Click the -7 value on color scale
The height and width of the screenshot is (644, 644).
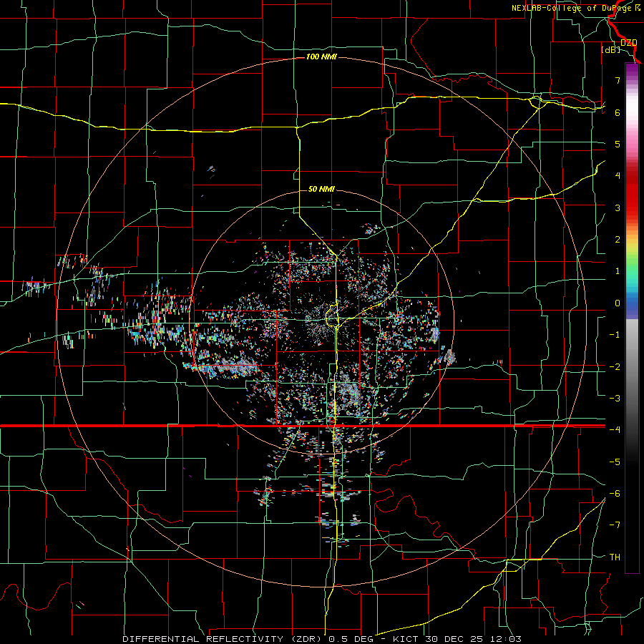(x=615, y=525)
